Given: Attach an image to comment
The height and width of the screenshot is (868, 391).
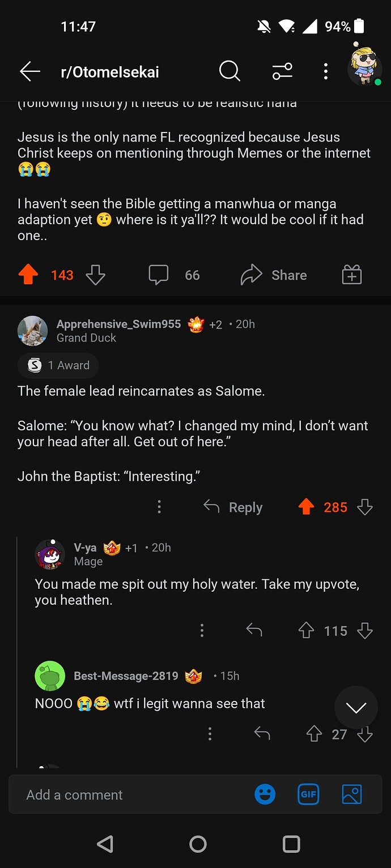Looking at the screenshot, I should point(351,794).
